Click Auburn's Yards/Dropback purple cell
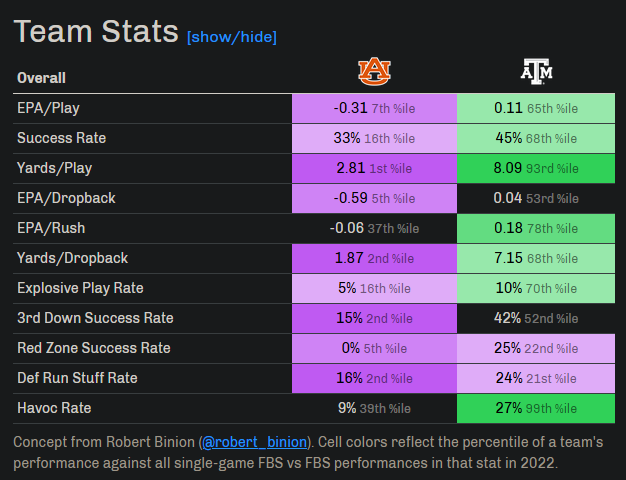This screenshot has width=626, height=480. tap(374, 258)
